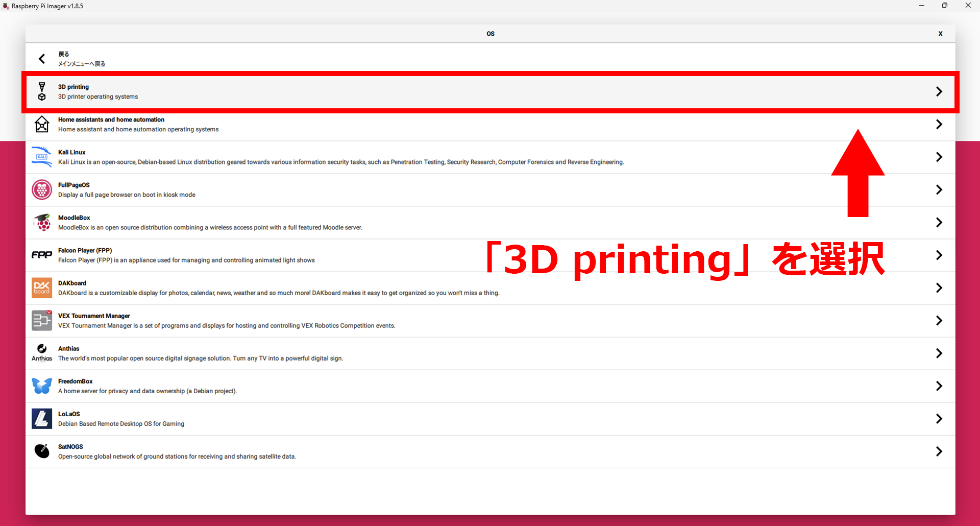Click the orange DAKboard icon

tap(42, 288)
